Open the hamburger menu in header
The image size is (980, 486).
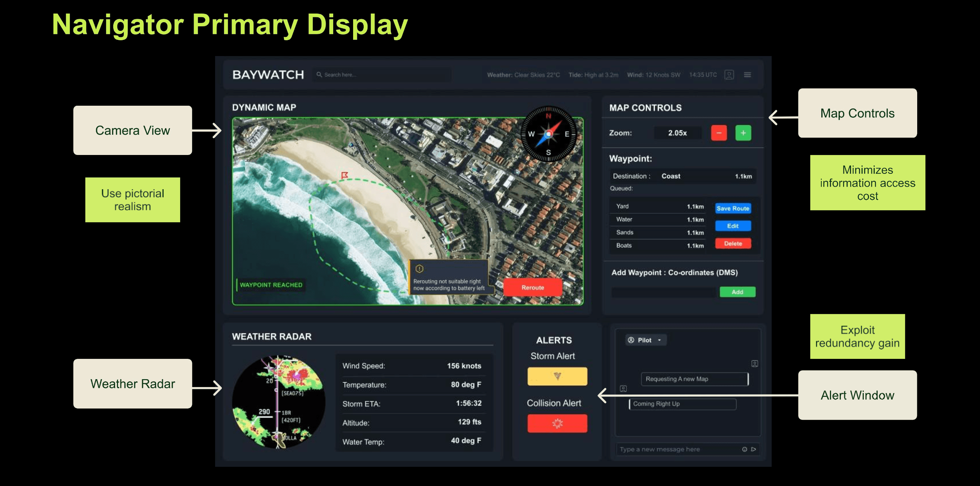pos(747,74)
